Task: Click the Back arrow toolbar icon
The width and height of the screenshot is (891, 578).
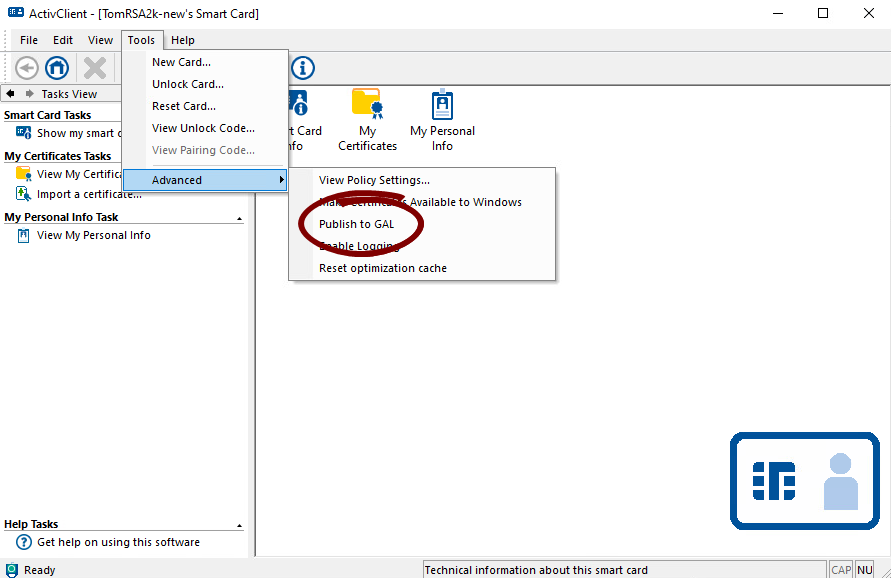Action: click(x=26, y=68)
